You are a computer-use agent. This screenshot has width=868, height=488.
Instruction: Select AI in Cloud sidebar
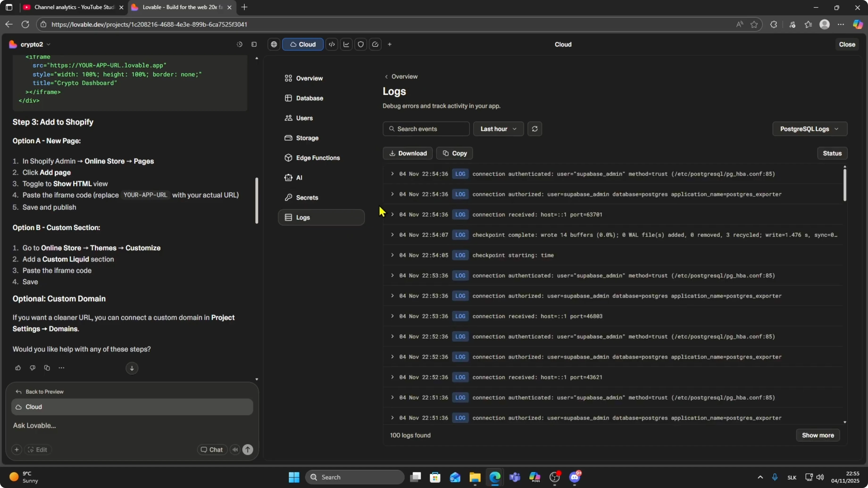pyautogui.click(x=321, y=178)
